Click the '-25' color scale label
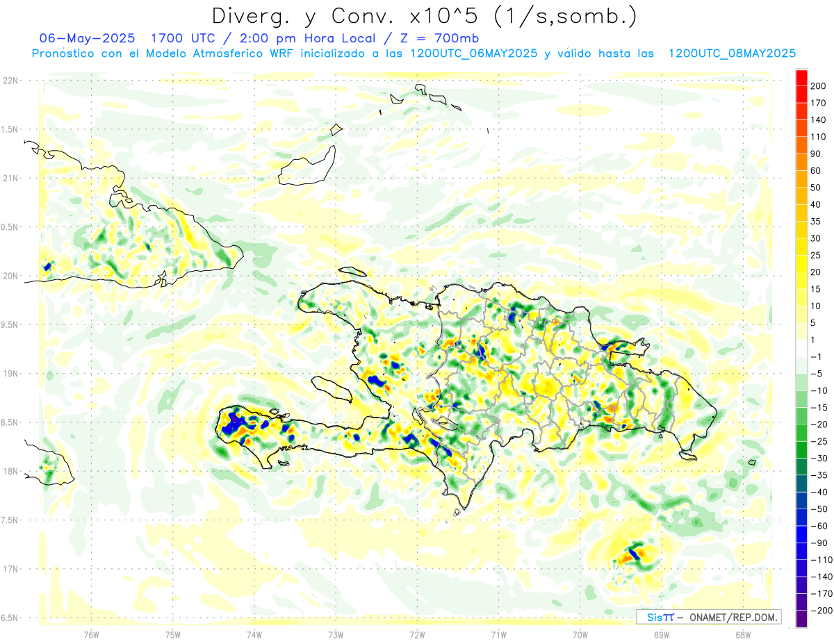834x644 pixels. point(819,441)
